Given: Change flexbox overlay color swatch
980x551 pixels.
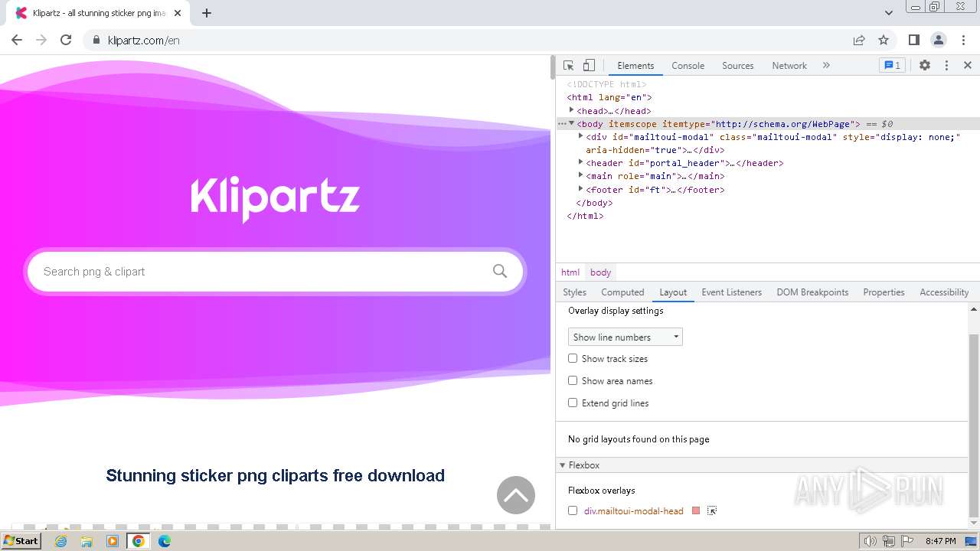Looking at the screenshot, I should click(x=696, y=510).
